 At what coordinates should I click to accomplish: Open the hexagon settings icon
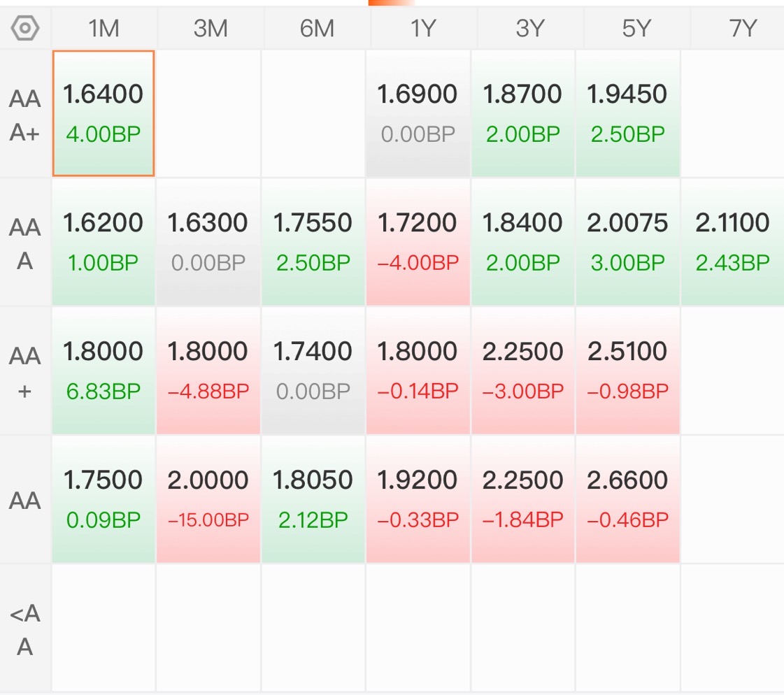coord(25,28)
